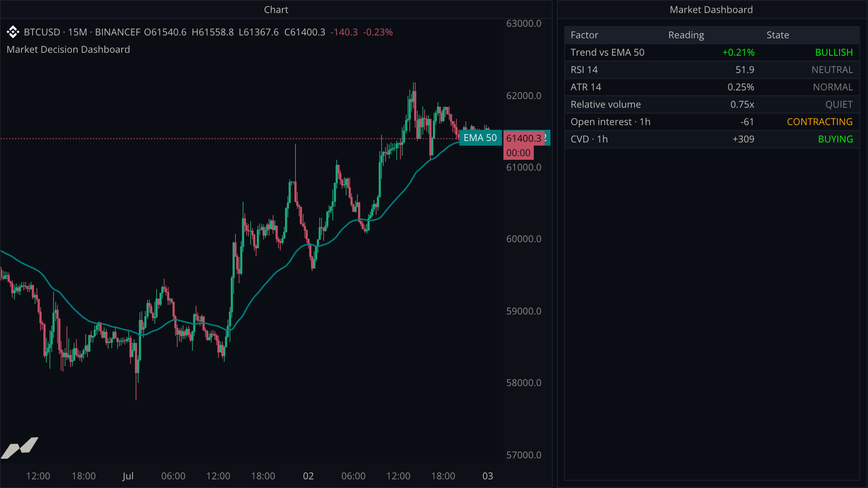Click the high value H61558.8
The image size is (868, 488).
[213, 32]
